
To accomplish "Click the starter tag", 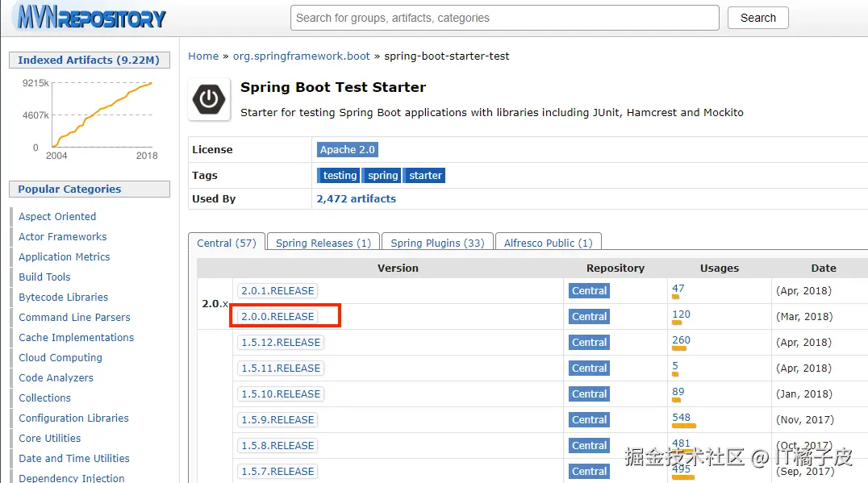I will (x=424, y=176).
